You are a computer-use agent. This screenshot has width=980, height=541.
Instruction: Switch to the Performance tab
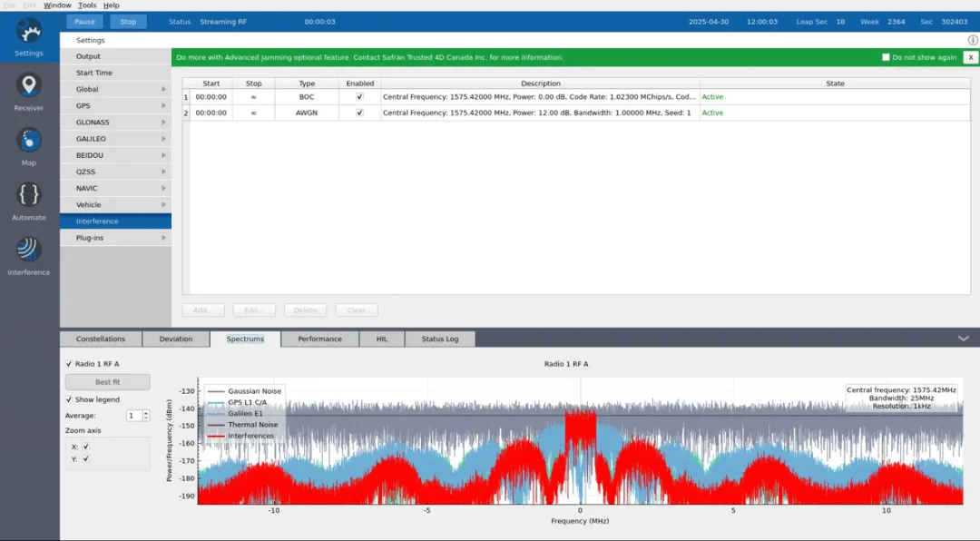point(319,339)
